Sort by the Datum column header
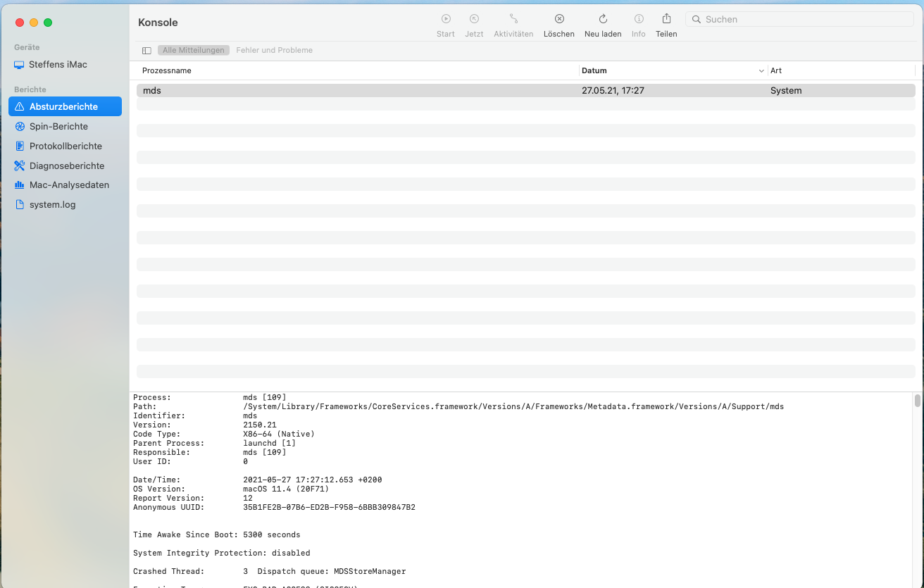Viewport: 924px width, 588px height. point(594,70)
